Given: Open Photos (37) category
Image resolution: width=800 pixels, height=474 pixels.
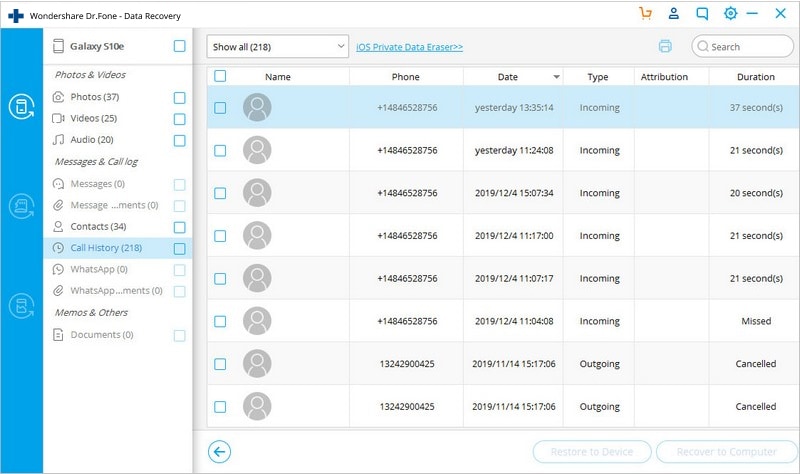Looking at the screenshot, I should coord(94,97).
